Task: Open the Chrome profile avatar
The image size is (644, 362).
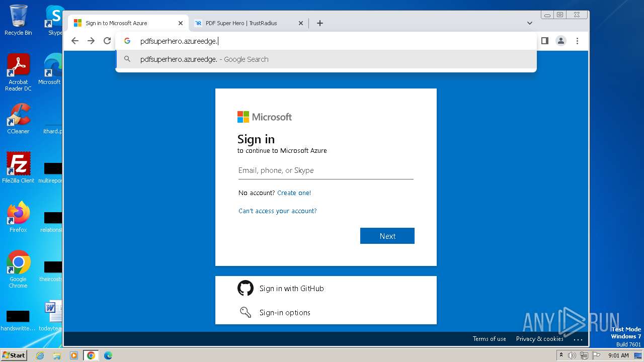Action: 561,41
